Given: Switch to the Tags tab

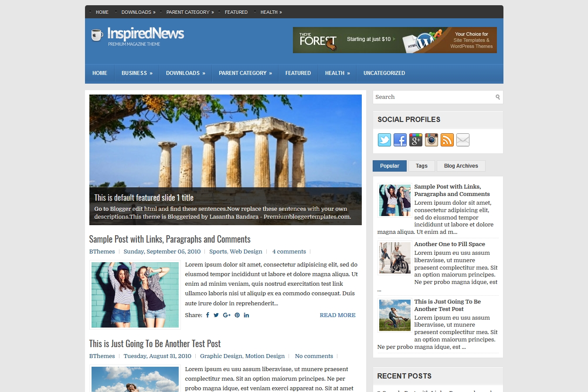Looking at the screenshot, I should point(421,166).
